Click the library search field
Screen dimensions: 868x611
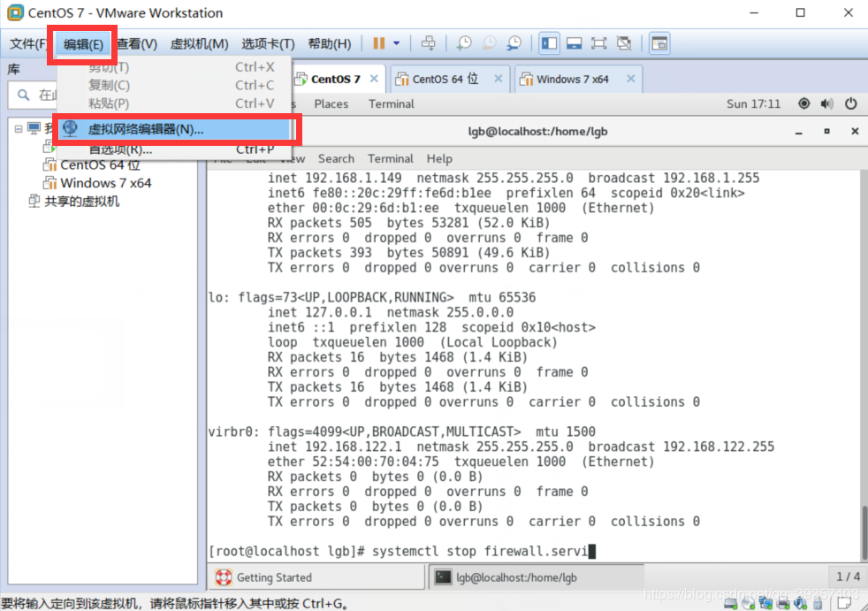click(34, 95)
